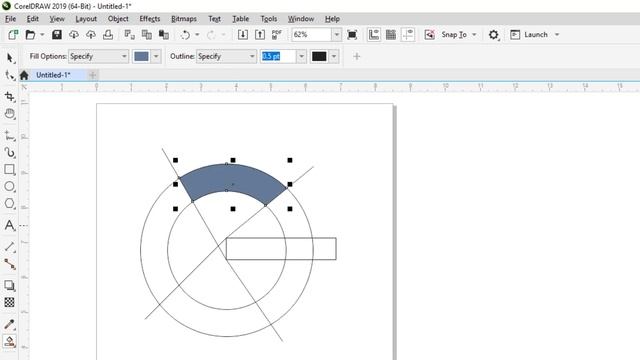This screenshot has height=360, width=640.
Task: Select the Color Eyedropper tool
Action: 10,324
